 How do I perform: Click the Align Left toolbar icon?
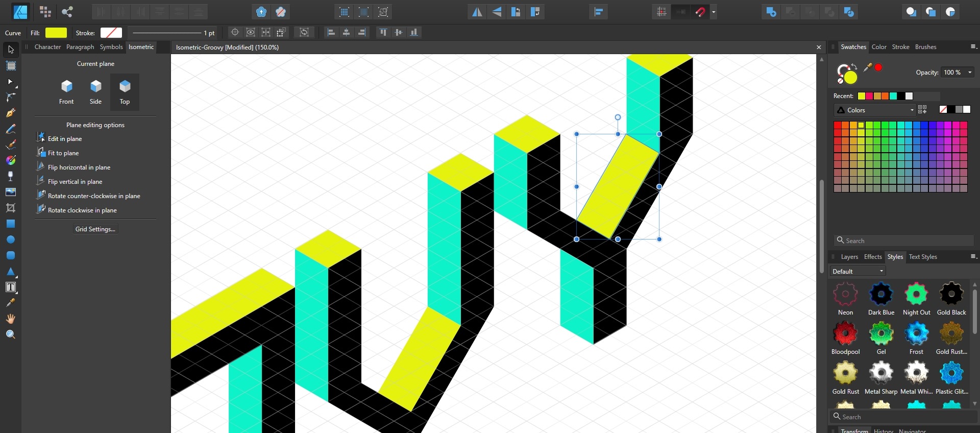[331, 32]
